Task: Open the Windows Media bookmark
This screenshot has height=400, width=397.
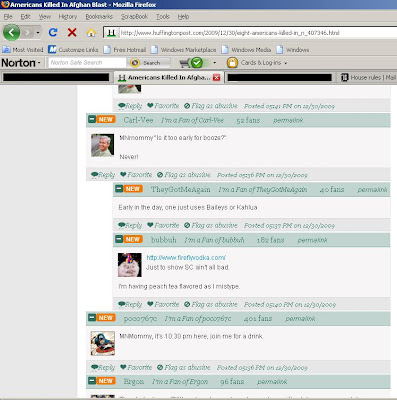Action: point(246,50)
